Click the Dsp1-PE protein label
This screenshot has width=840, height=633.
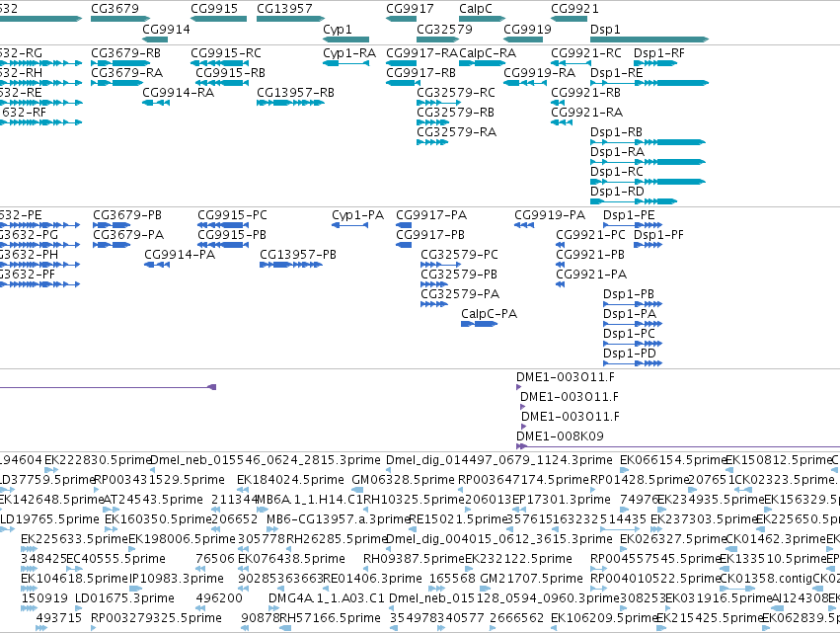(629, 215)
